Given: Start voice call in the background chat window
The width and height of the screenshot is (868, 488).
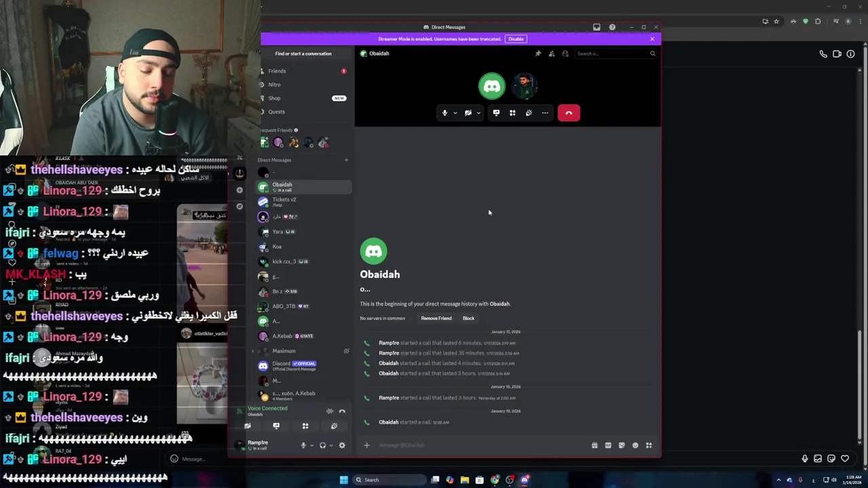Looking at the screenshot, I should [823, 54].
